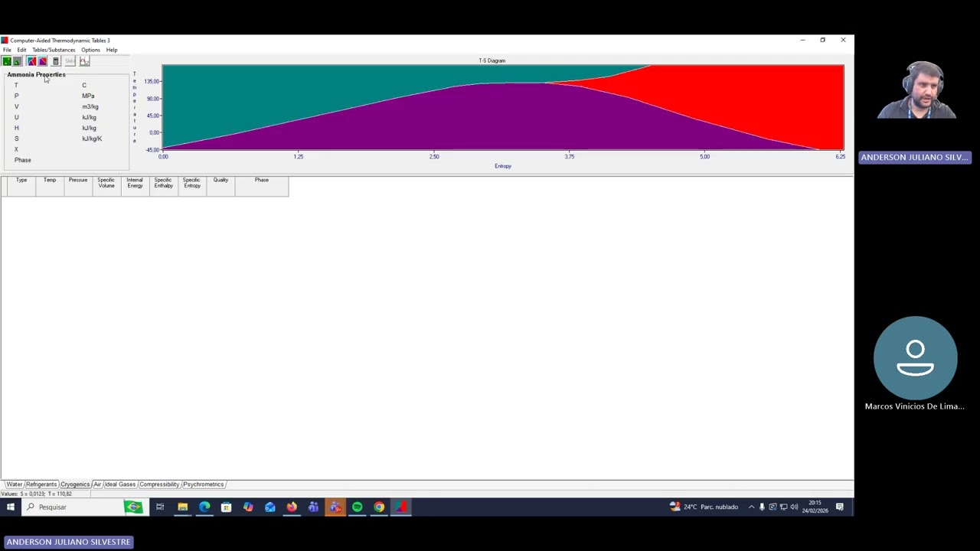980x551 pixels.
Task: Open the Options menu
Action: click(90, 50)
